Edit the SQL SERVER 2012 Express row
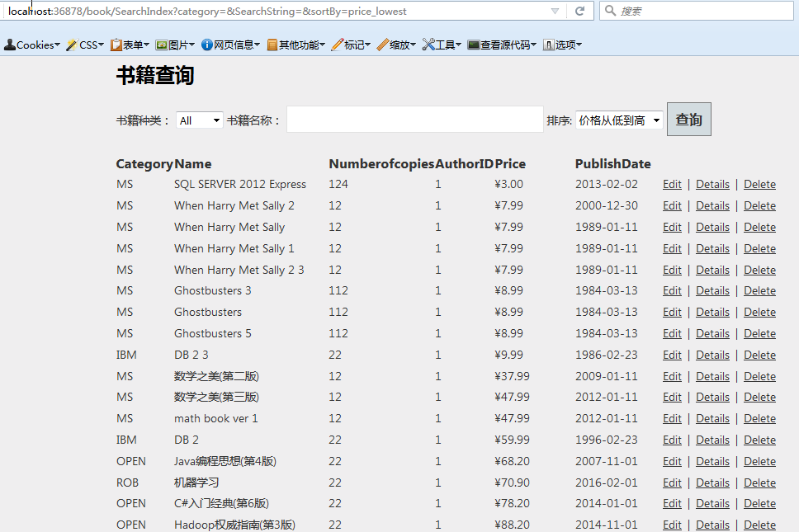 pyautogui.click(x=672, y=184)
